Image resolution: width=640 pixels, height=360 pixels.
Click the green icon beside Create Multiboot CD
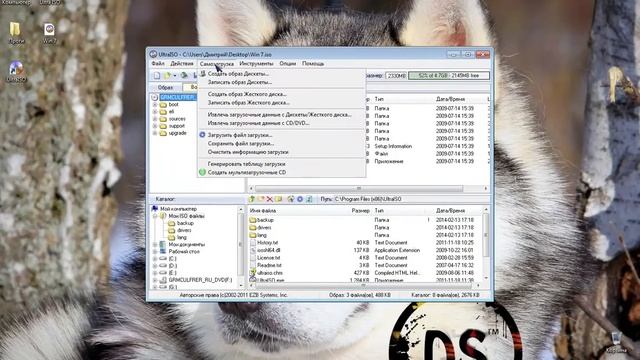click(x=202, y=172)
